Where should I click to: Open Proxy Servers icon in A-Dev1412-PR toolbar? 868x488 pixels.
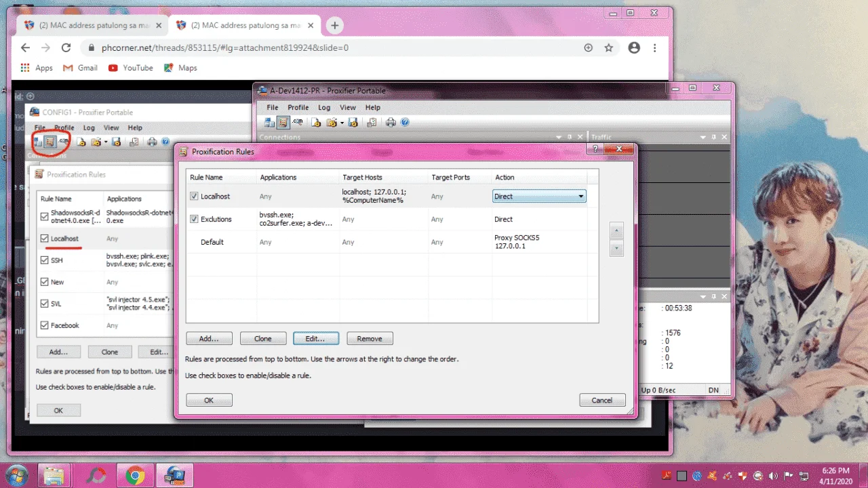(269, 123)
